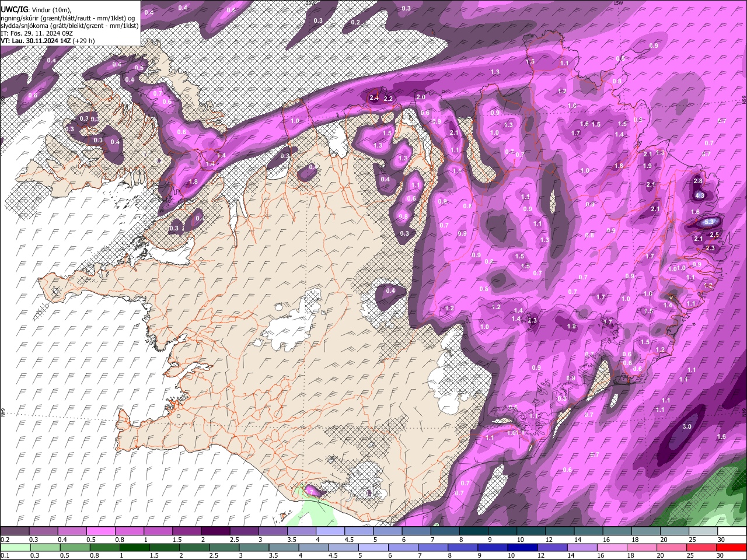This screenshot has height=560, width=747.
Task: Click the valid time 'VT: Lau. 30.11.2024 14Z (+29 h)'
Action: pyautogui.click(x=48, y=41)
